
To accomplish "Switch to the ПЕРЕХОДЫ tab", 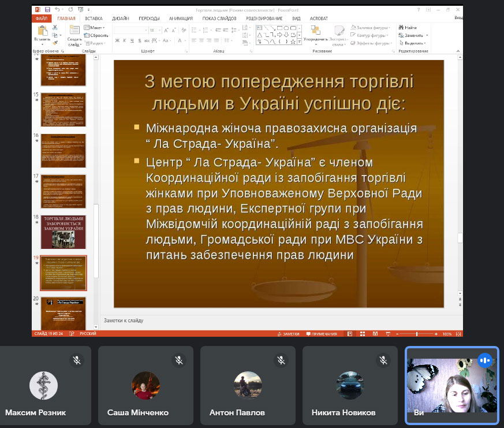I will click(149, 18).
